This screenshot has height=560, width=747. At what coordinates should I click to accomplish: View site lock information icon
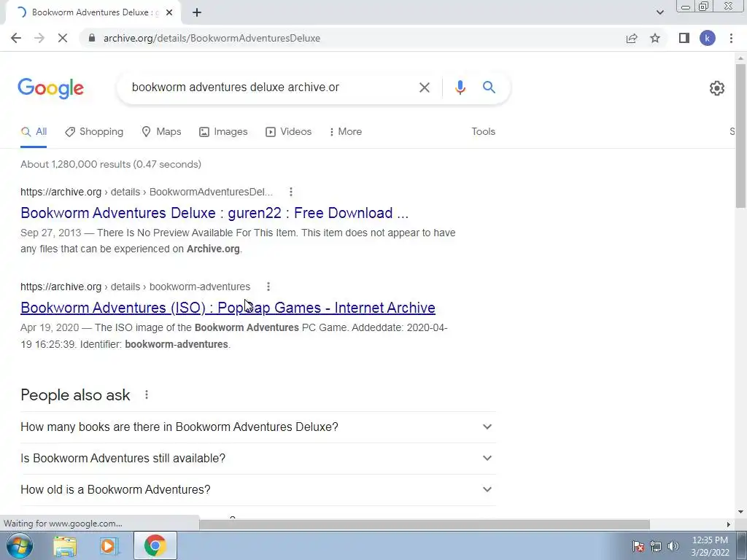(x=92, y=38)
